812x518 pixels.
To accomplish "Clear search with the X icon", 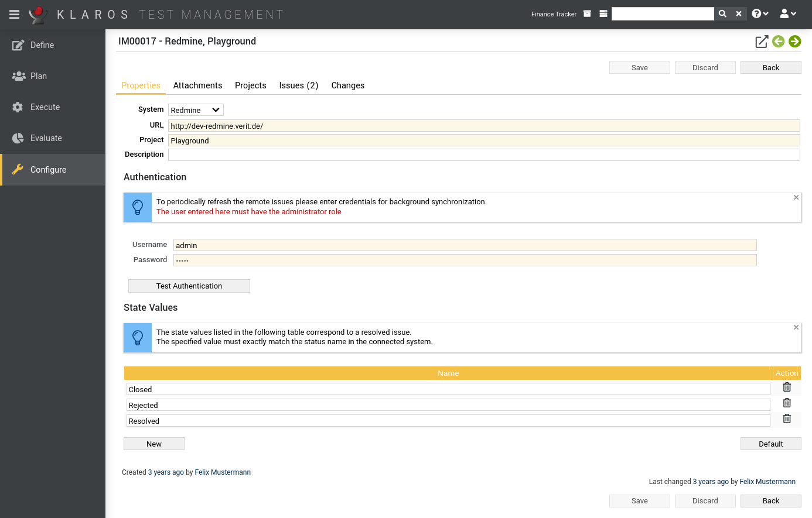I will click(739, 14).
